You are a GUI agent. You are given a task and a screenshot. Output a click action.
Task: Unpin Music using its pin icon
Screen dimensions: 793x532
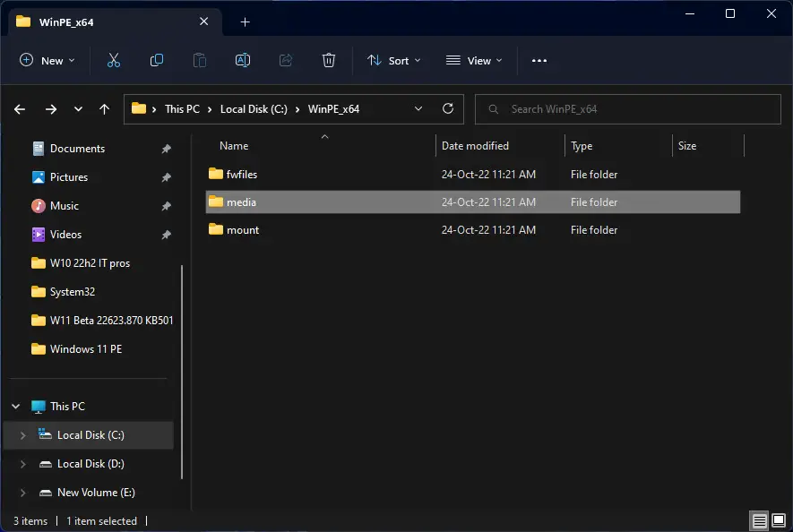tap(166, 206)
